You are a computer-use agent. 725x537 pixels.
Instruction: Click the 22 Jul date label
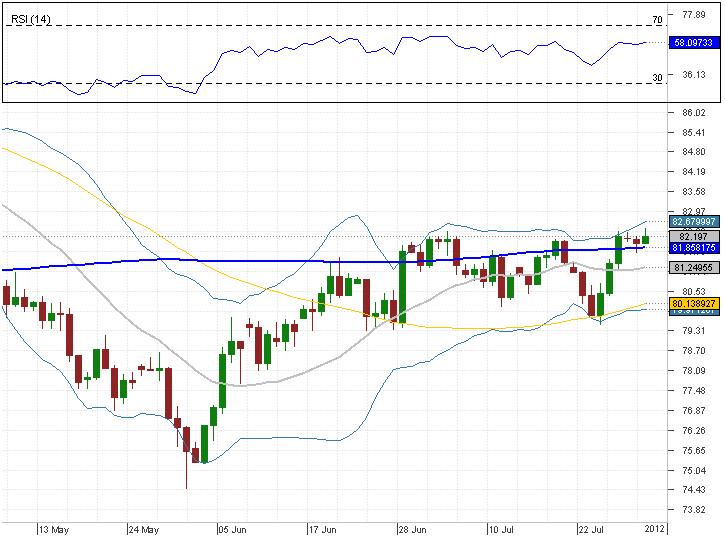594,528
